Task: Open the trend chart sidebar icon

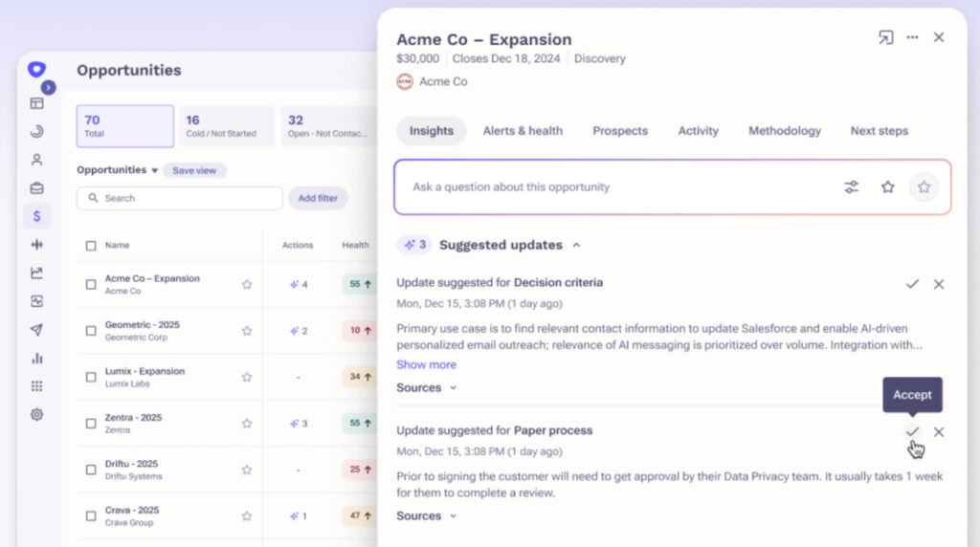Action: 37,273
